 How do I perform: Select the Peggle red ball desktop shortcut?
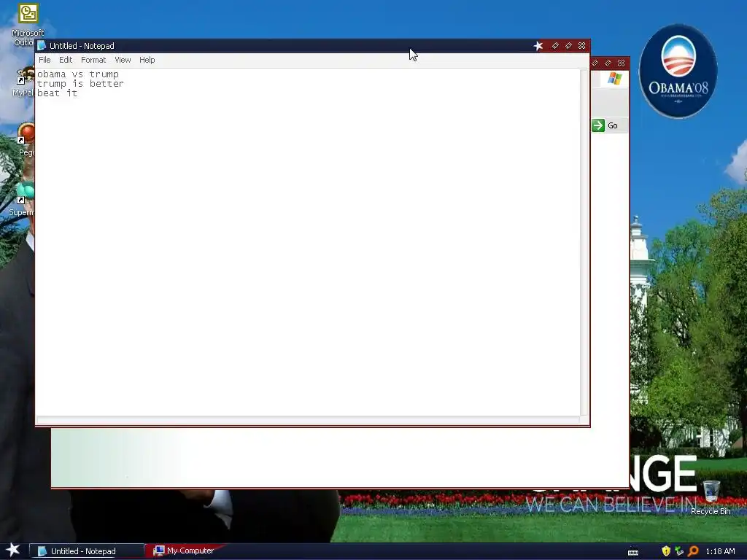pyautogui.click(x=26, y=139)
